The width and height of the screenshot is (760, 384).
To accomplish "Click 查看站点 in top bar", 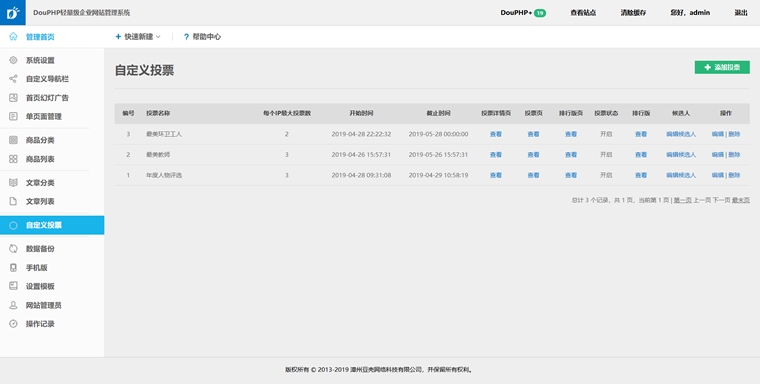I will tap(583, 13).
